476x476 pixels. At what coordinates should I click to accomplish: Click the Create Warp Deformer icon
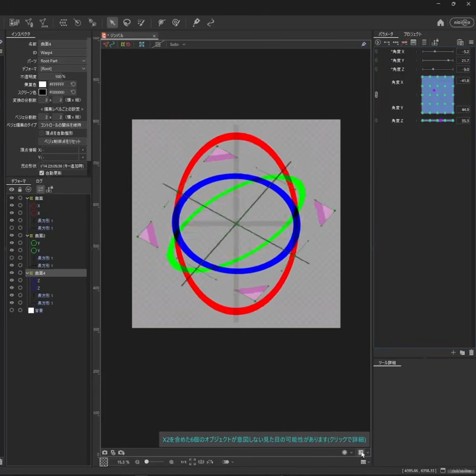click(63, 22)
